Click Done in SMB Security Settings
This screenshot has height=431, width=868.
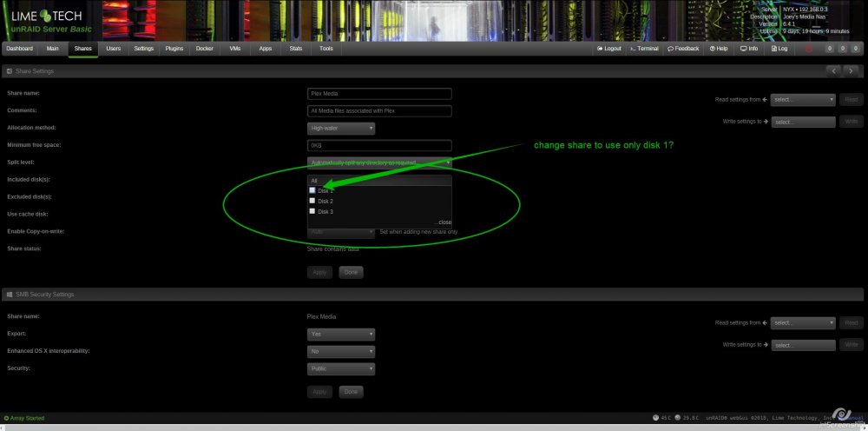pyautogui.click(x=351, y=392)
